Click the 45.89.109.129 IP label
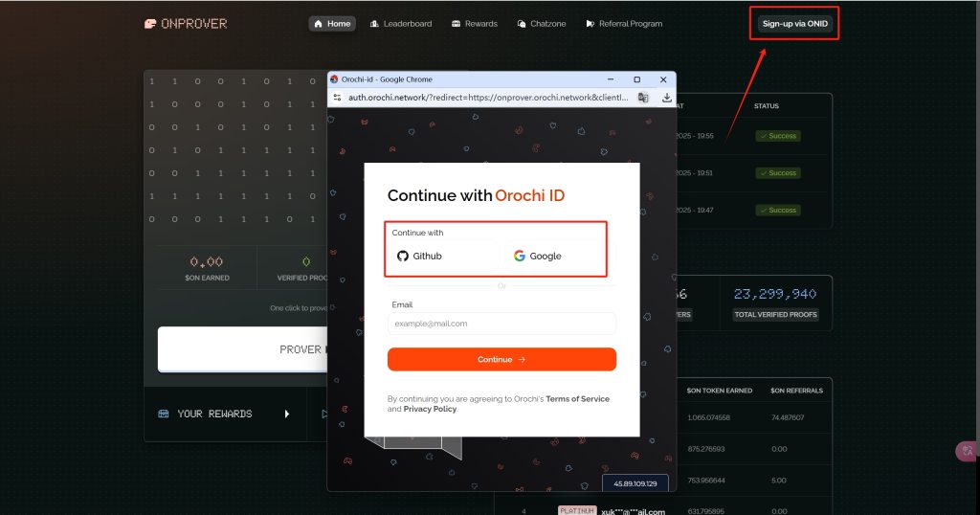Viewport: 980px width, 515px height. click(635, 483)
